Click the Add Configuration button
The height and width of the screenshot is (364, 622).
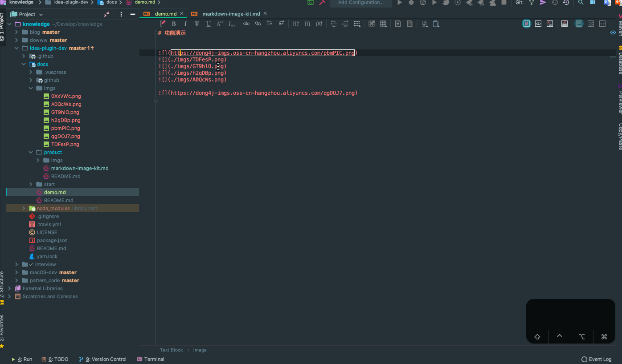point(360,3)
